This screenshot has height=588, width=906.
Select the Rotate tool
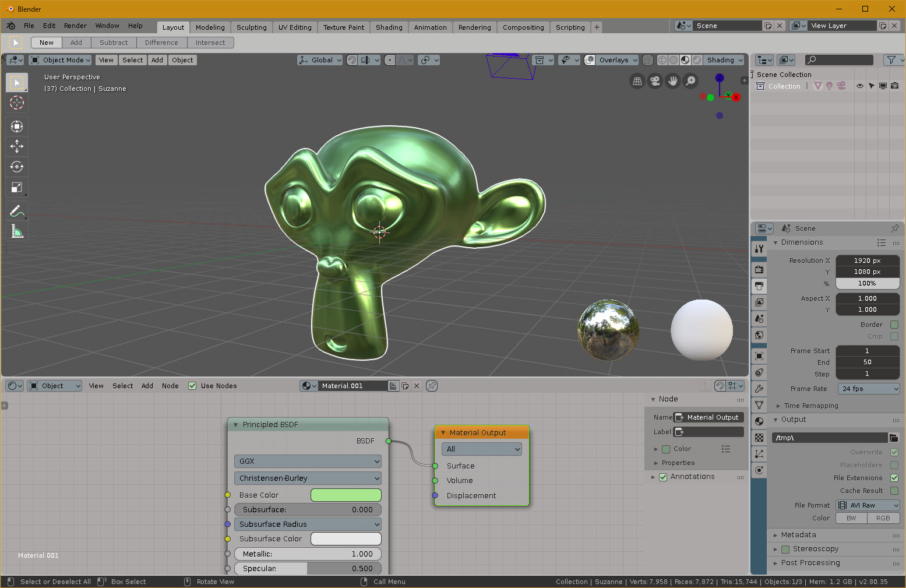tap(17, 167)
